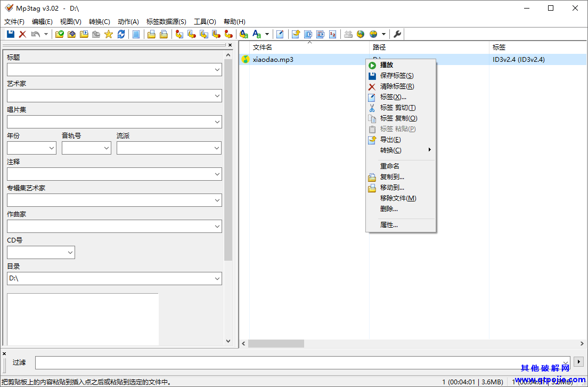Remove tag using the red X toolbar icon
The width and height of the screenshot is (588, 387).
pyautogui.click(x=22, y=34)
